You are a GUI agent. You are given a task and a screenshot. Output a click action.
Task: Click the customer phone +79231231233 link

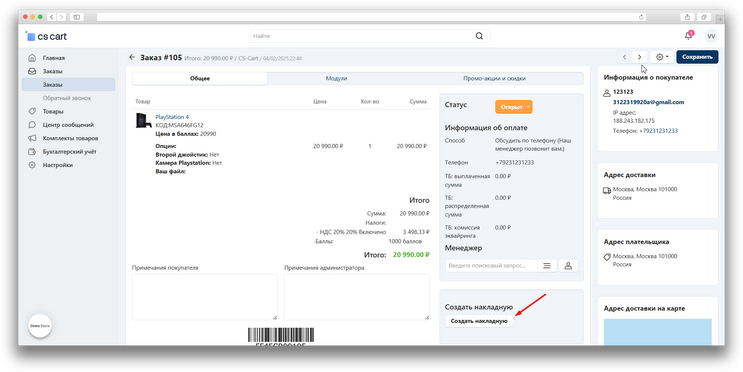click(x=658, y=131)
